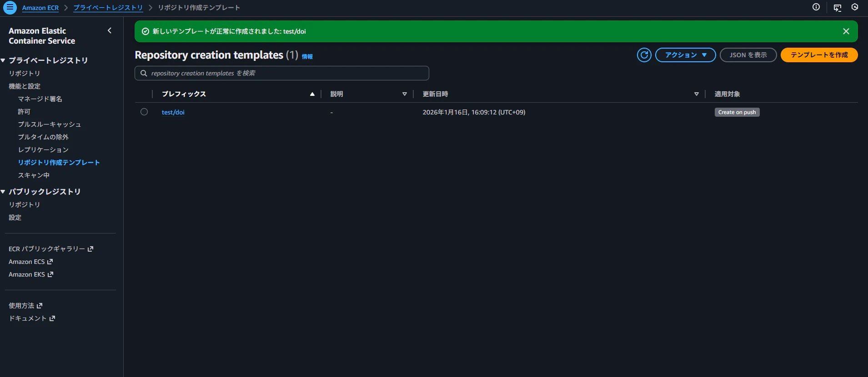The height and width of the screenshot is (377, 868).
Task: Open the hamburger navigation menu
Action: click(10, 8)
